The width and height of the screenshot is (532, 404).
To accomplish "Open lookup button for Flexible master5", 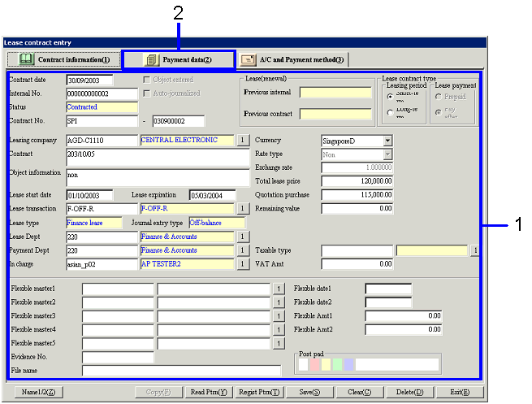I will pyautogui.click(x=279, y=343).
